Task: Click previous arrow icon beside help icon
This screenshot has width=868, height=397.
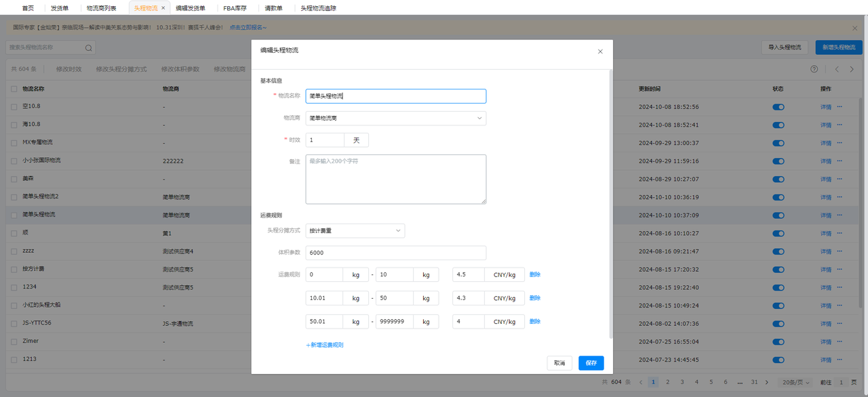Action: 837,69
